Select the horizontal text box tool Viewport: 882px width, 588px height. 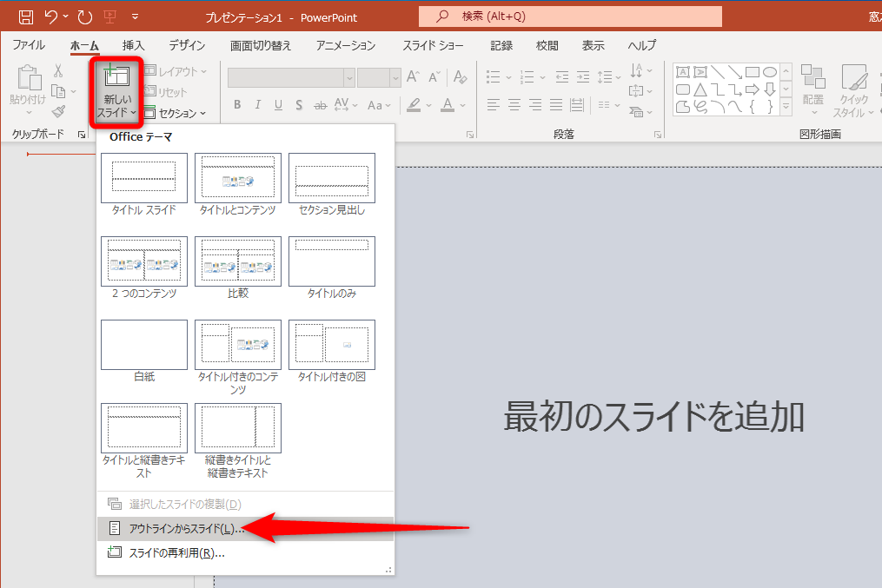point(683,71)
